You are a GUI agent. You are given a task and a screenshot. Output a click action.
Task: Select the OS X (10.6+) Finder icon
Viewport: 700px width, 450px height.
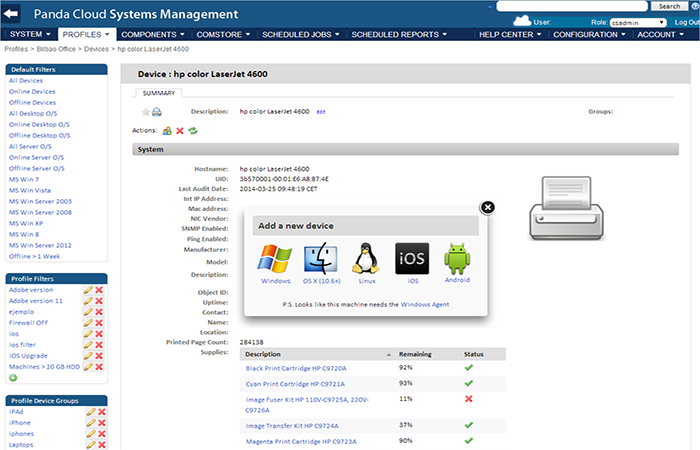click(x=322, y=258)
